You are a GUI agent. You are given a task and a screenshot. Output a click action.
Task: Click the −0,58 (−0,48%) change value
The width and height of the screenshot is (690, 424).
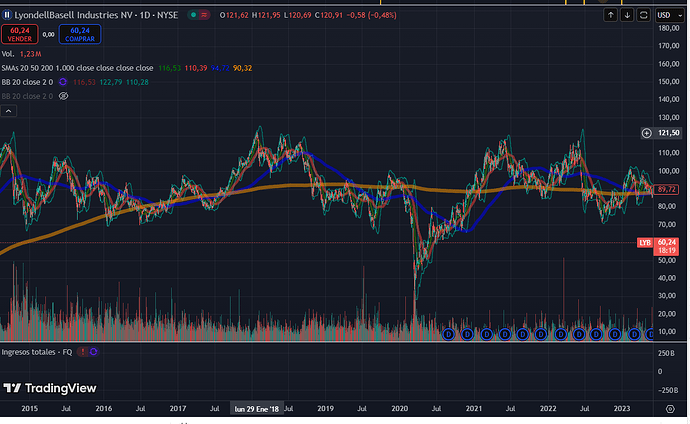coord(371,15)
